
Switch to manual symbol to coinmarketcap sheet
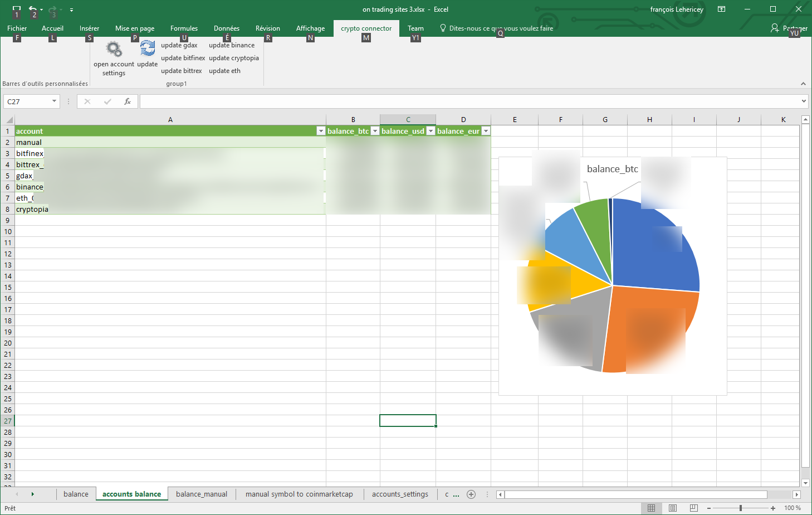(x=299, y=494)
